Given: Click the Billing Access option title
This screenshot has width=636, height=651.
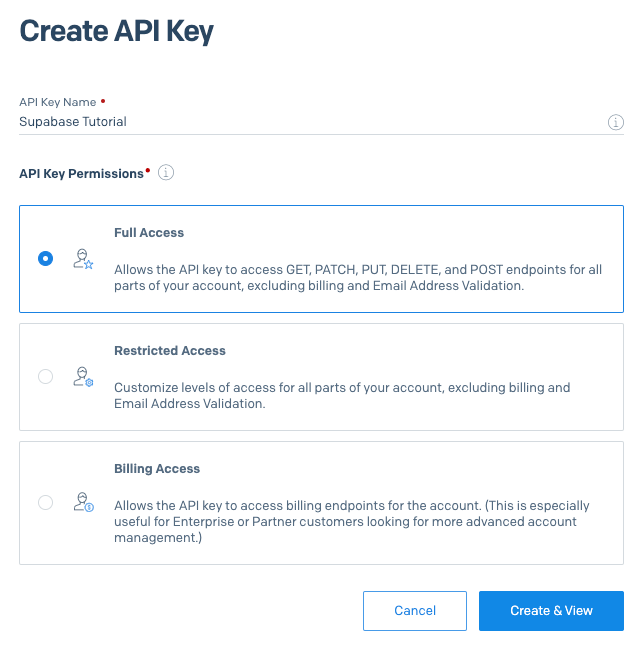Looking at the screenshot, I should [157, 469].
